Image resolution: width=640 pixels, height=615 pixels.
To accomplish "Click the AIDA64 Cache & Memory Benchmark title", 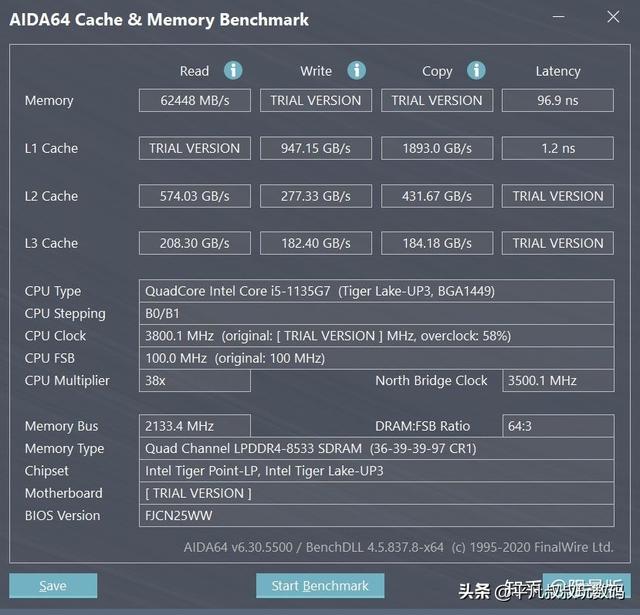I will [x=159, y=20].
